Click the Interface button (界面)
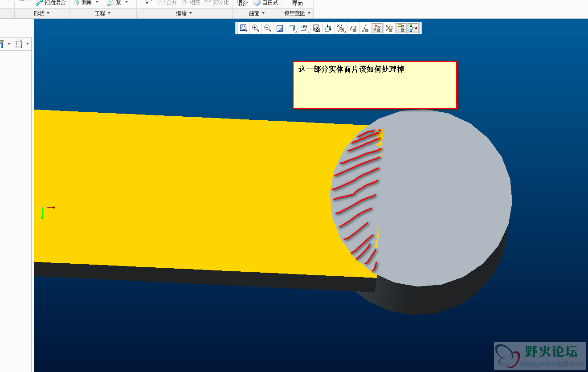 298,3
